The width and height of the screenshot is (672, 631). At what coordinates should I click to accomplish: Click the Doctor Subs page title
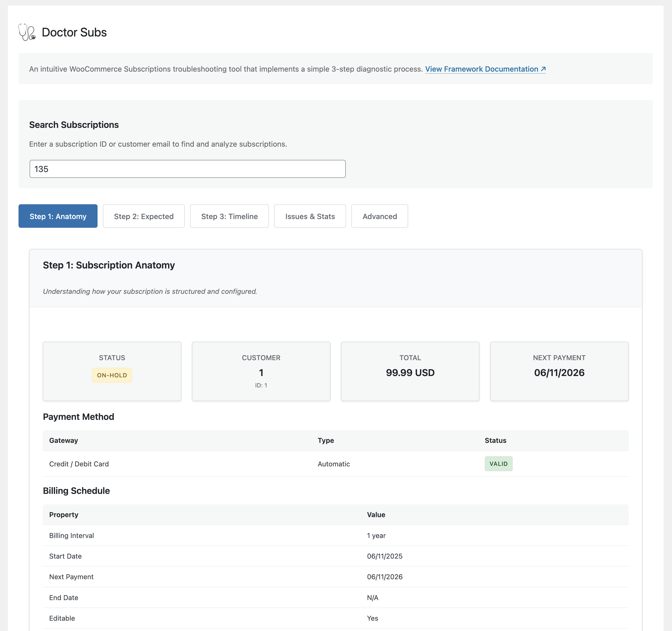74,33
